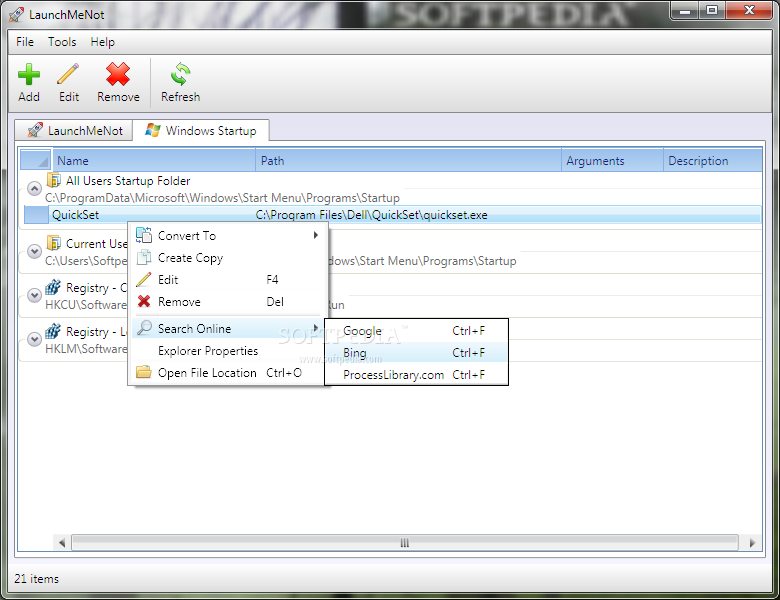Click the Edit pencil toolbar icon
780x600 pixels.
(68, 74)
